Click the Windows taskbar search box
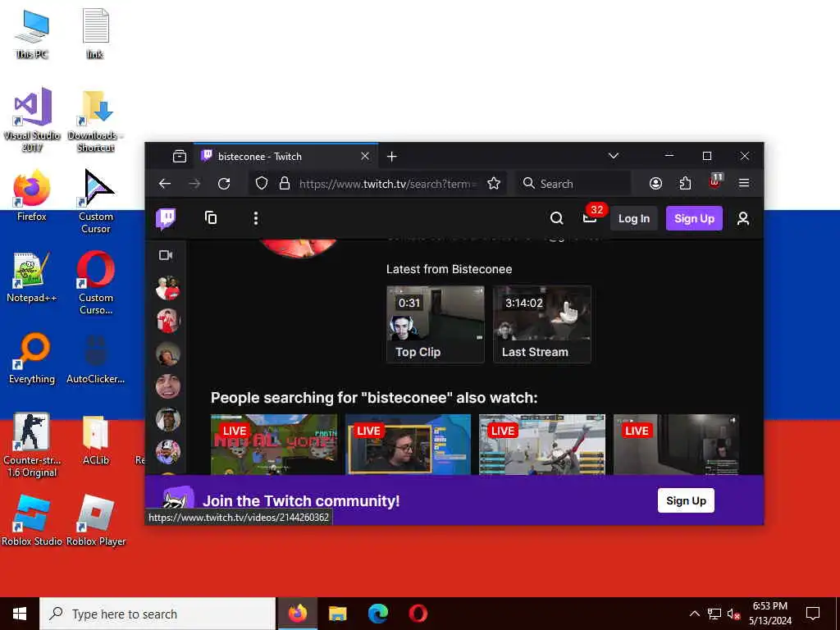 [157, 614]
